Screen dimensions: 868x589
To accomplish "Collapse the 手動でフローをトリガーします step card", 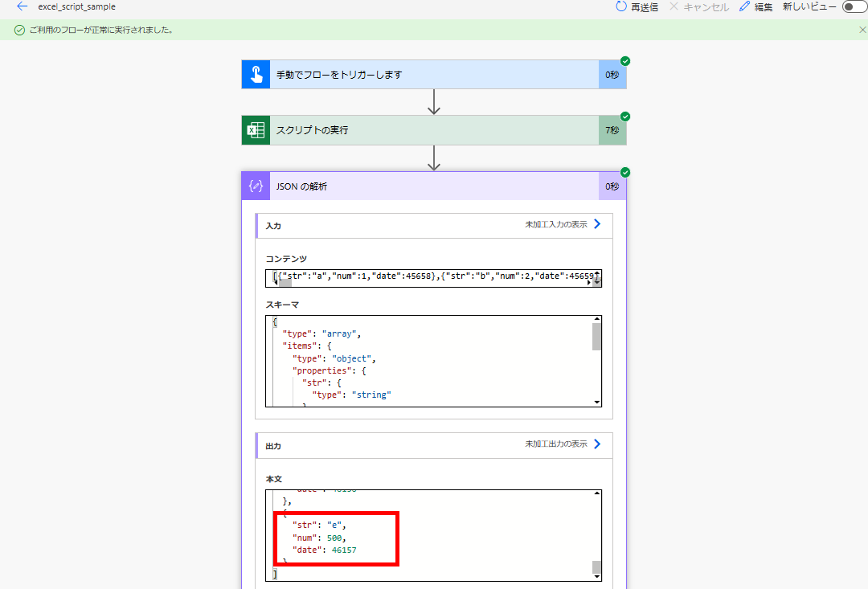I will pos(434,74).
